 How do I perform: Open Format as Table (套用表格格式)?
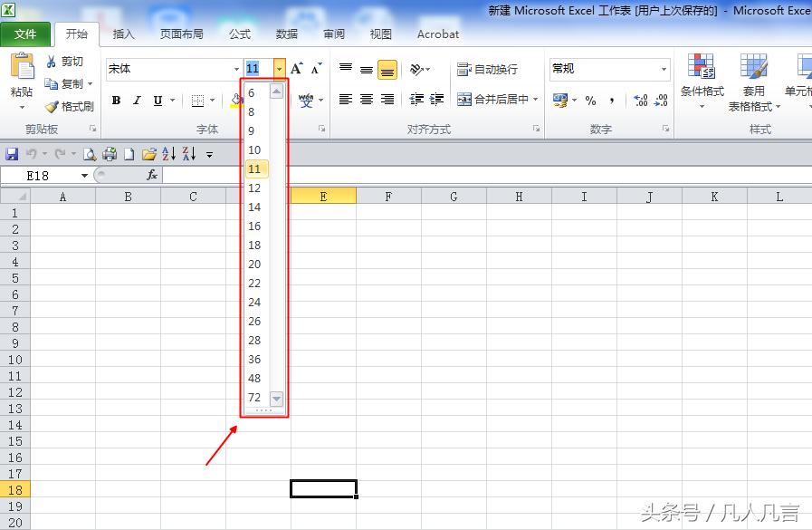(753, 82)
